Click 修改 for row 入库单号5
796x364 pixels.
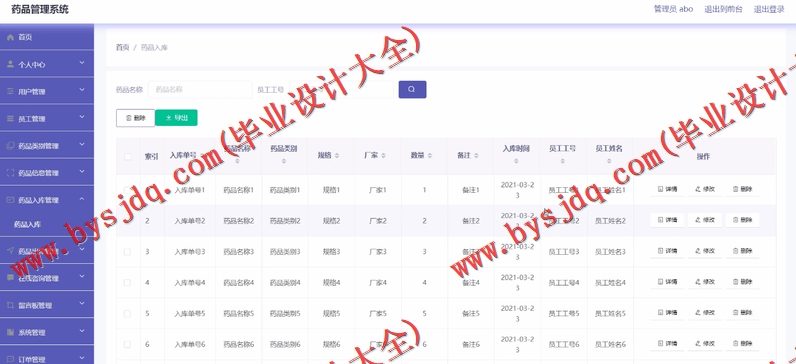pos(705,313)
